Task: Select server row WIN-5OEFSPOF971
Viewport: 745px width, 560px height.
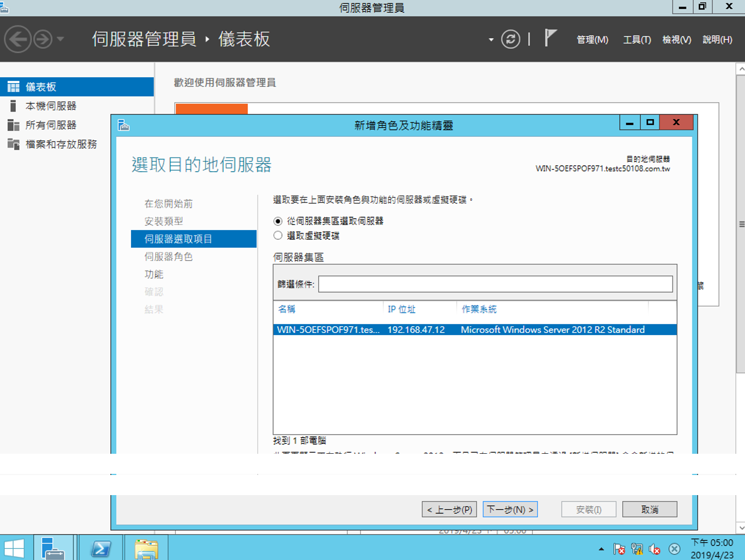Action: [x=475, y=330]
